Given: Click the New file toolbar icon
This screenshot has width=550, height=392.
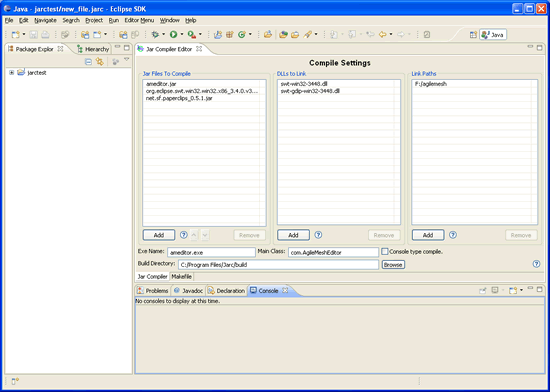Looking at the screenshot, I should [x=15, y=34].
